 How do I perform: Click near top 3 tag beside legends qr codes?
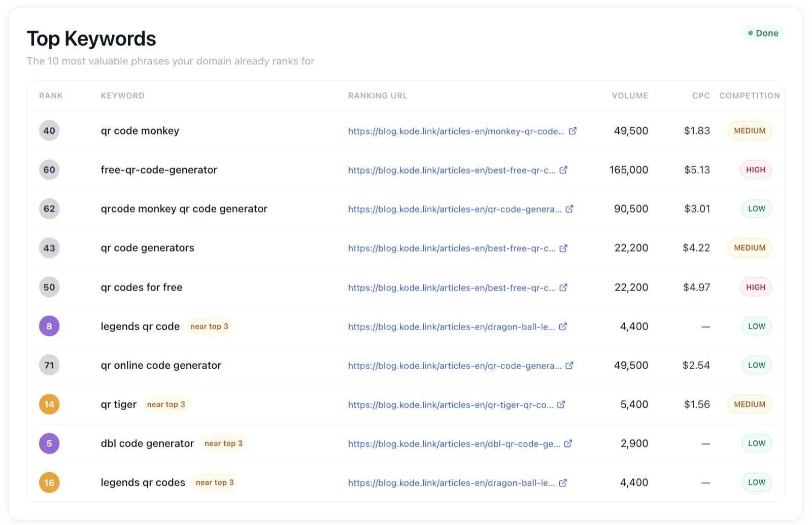click(x=215, y=482)
